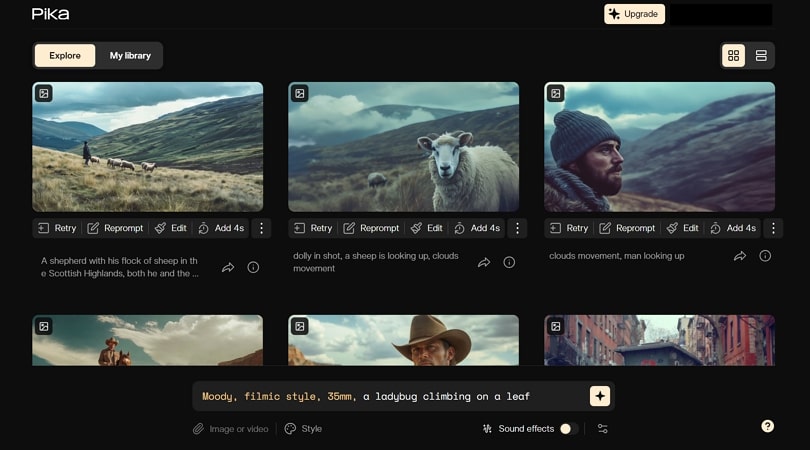Select the list view layout
This screenshot has width=810, height=450.
point(761,55)
